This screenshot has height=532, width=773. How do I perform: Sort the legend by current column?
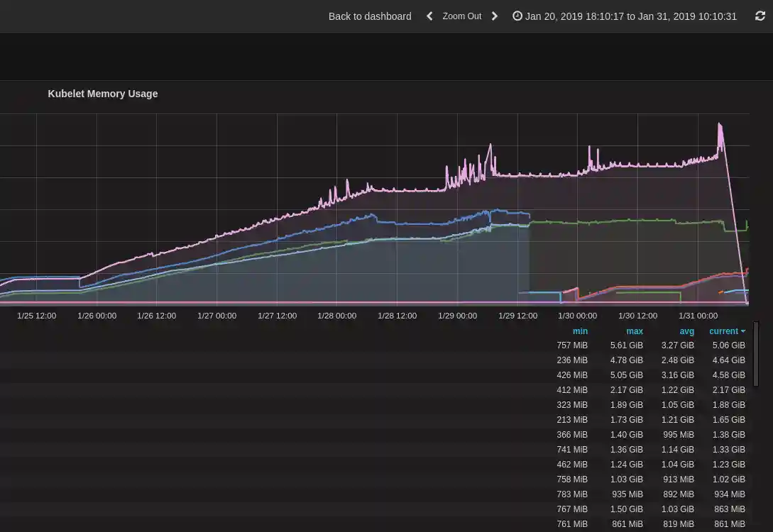[723, 331]
